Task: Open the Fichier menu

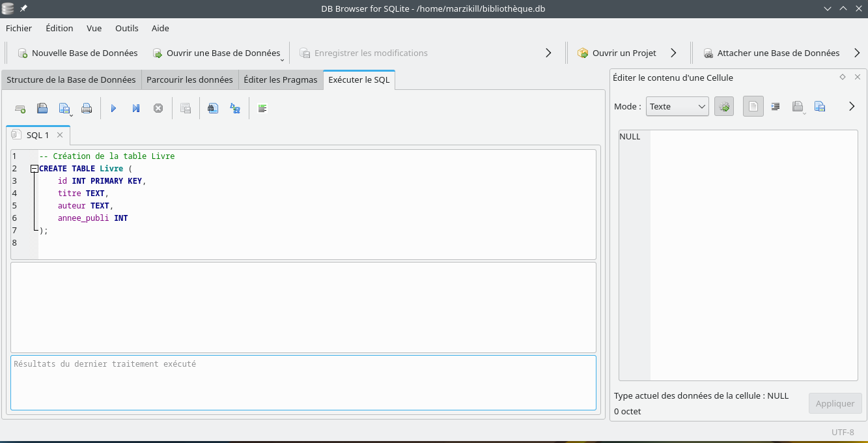Action: pyautogui.click(x=19, y=28)
